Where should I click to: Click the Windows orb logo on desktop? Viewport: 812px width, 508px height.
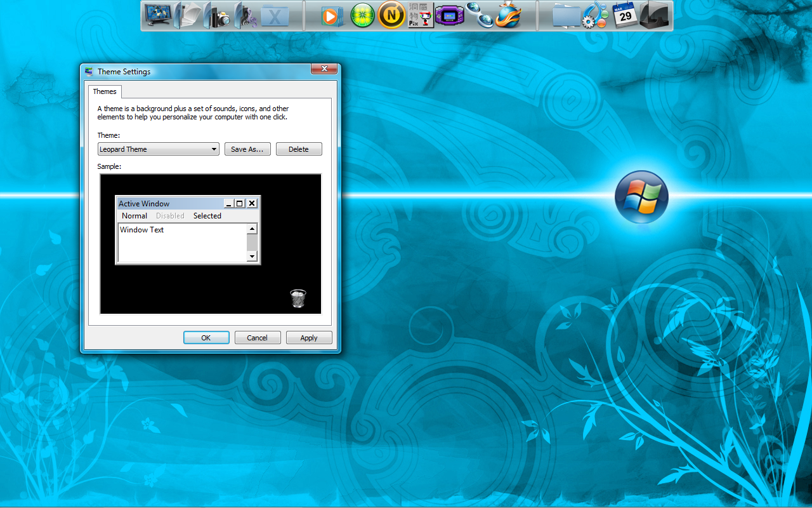pyautogui.click(x=641, y=197)
